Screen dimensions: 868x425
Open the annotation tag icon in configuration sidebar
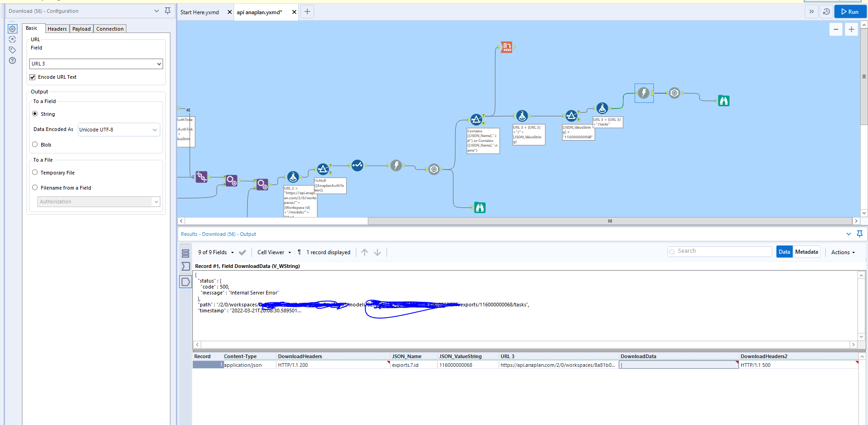(12, 50)
